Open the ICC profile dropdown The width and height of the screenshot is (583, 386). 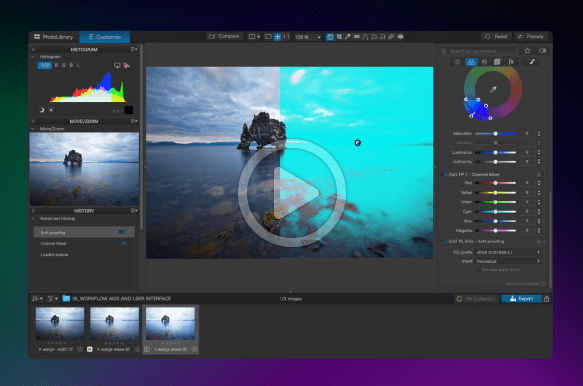click(508, 252)
